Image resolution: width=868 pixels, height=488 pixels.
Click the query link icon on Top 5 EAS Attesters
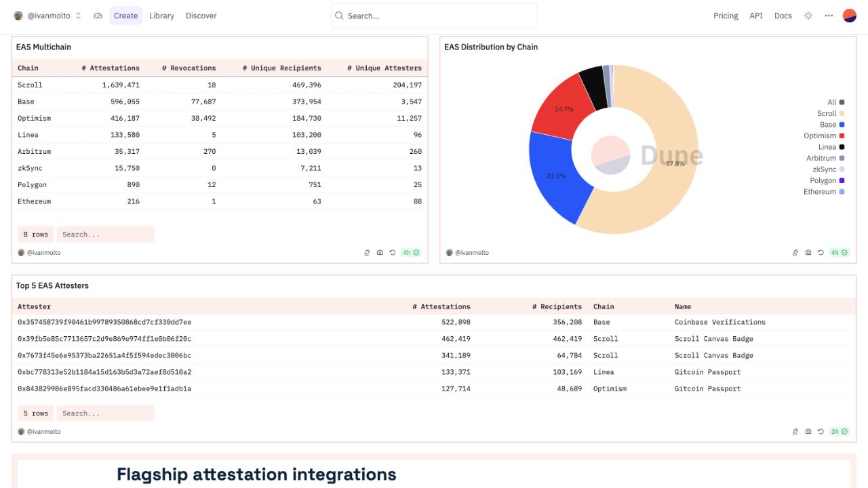pos(795,432)
